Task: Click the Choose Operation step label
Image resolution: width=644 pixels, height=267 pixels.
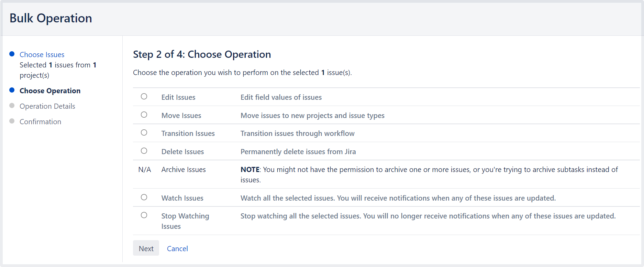Action: pos(50,91)
